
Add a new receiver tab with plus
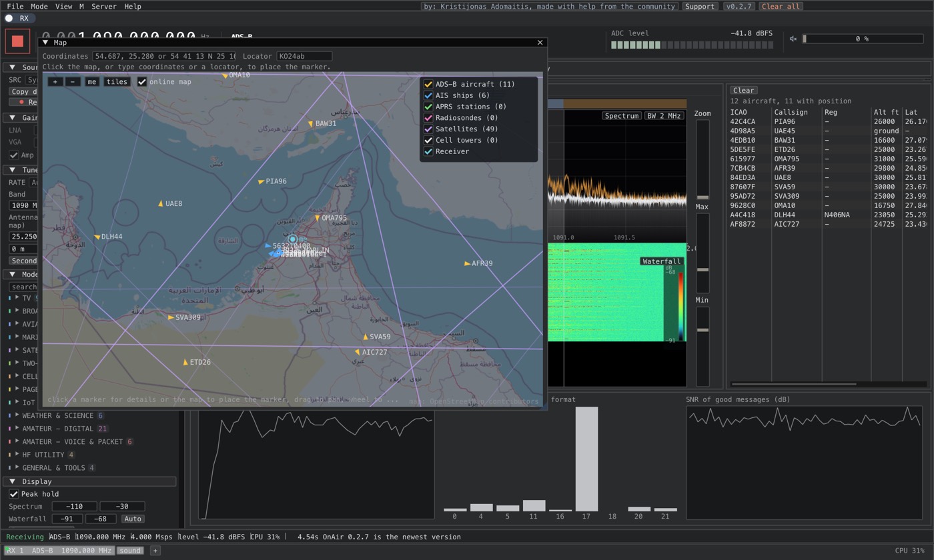coord(155,551)
